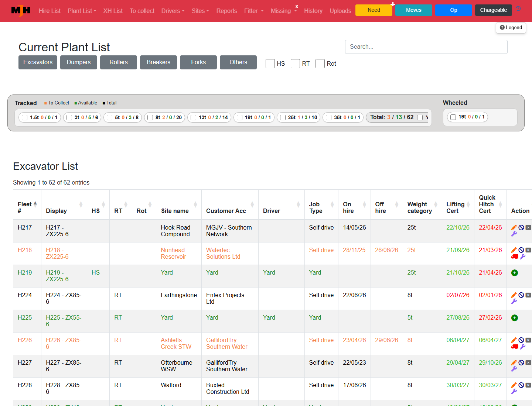Expand the Missing dropdown menu

(x=284, y=11)
